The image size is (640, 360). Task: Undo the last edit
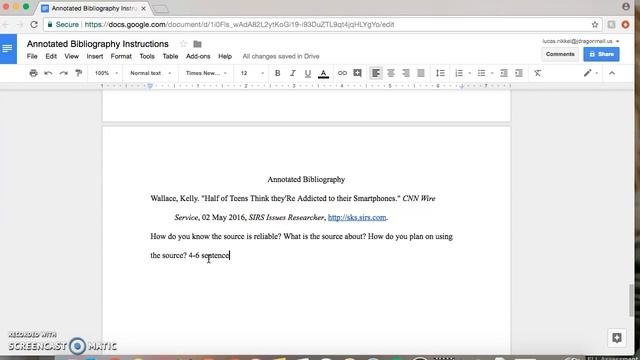tap(48, 73)
